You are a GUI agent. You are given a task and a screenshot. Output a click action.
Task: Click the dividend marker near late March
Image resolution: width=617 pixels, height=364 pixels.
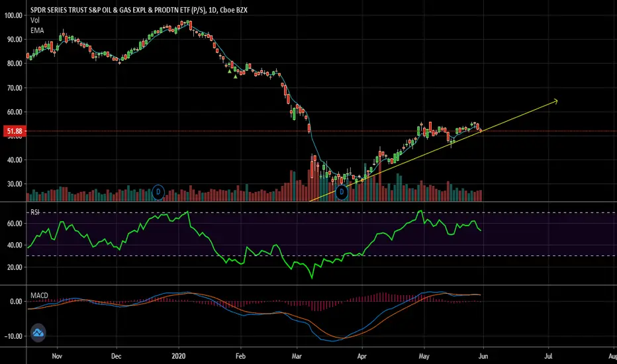point(342,192)
